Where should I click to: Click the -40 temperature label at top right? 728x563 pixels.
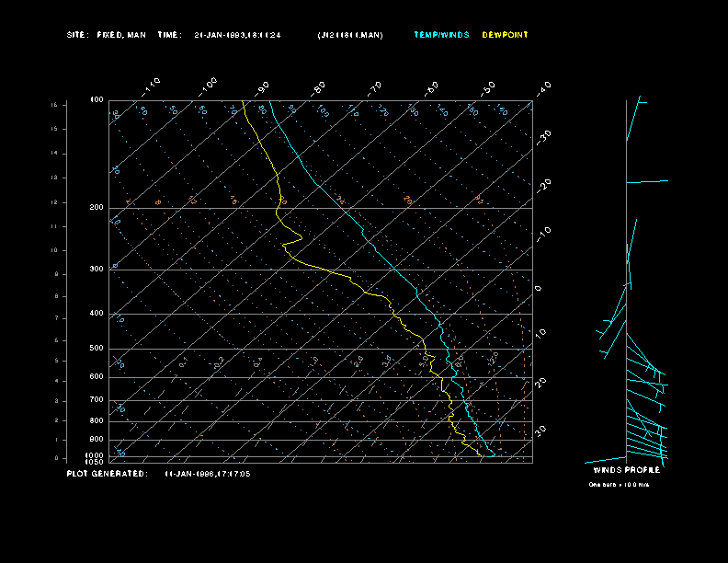point(543,87)
